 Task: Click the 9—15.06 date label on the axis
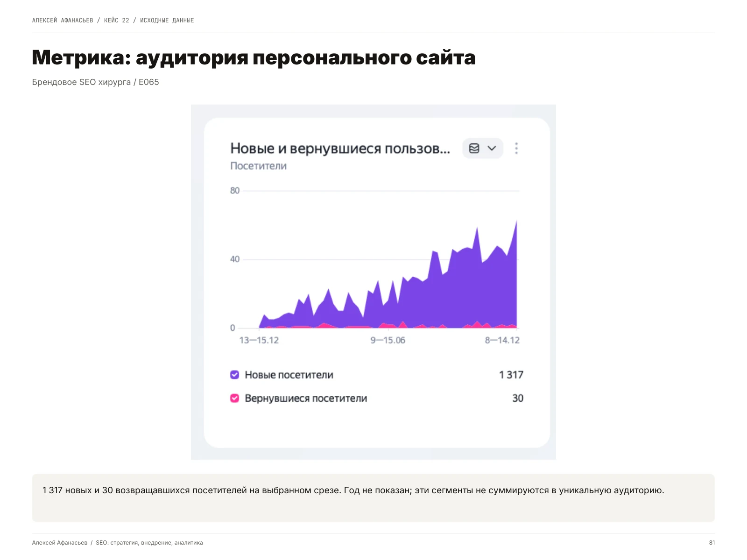point(388,340)
